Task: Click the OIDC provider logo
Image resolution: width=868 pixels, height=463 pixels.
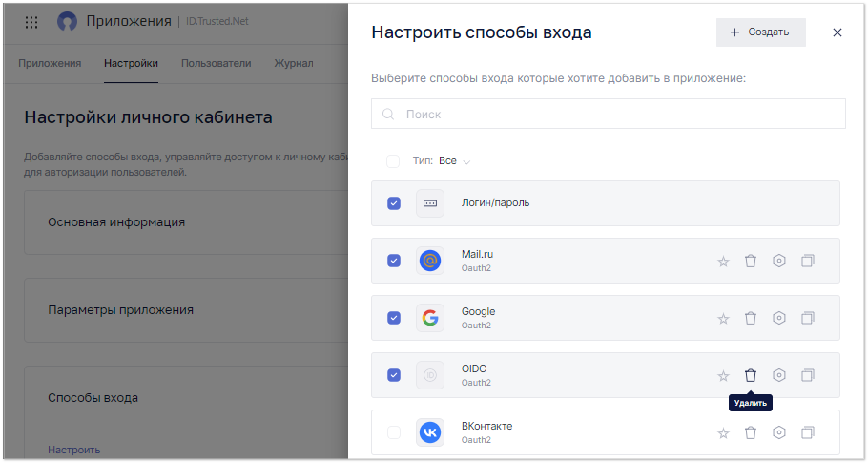Action: [430, 375]
